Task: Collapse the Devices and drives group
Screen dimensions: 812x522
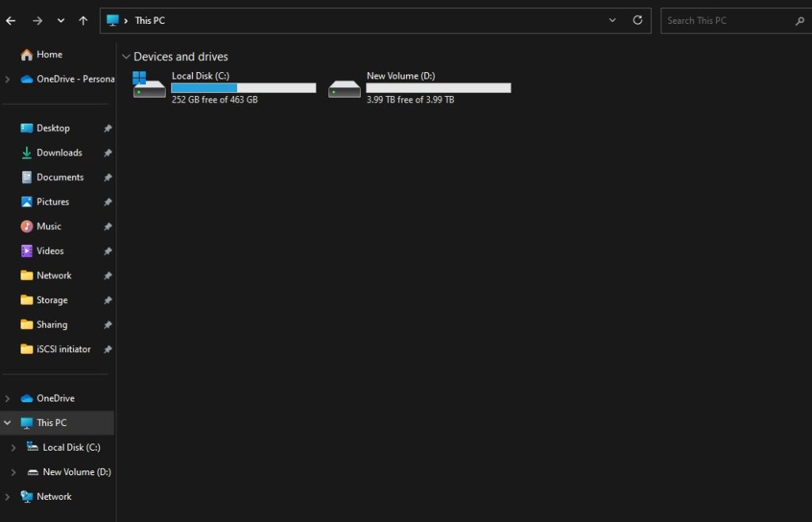Action: pyautogui.click(x=126, y=56)
